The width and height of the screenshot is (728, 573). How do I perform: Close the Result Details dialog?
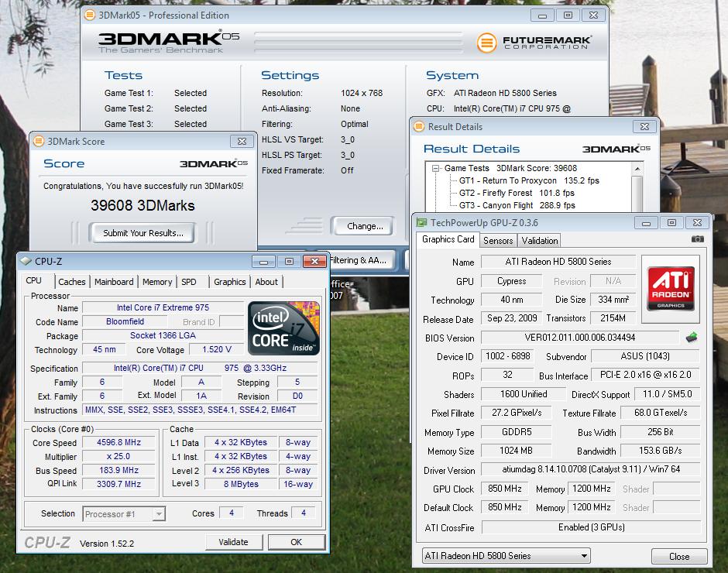pyautogui.click(x=644, y=126)
